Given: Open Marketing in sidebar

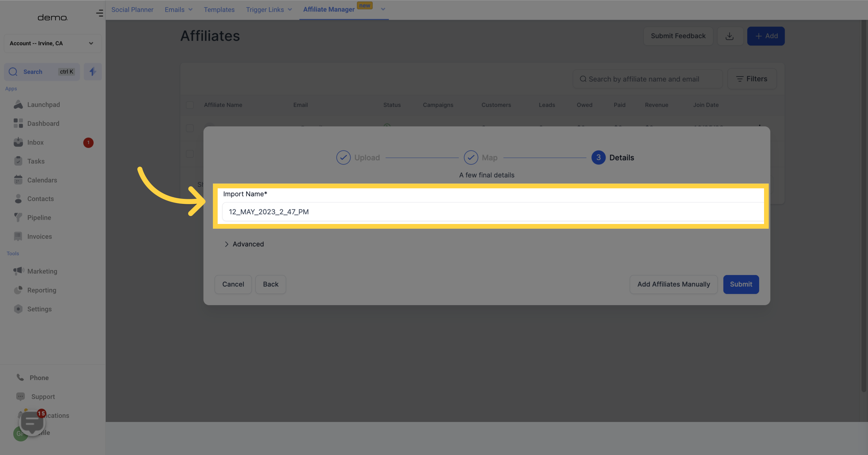Looking at the screenshot, I should pyautogui.click(x=42, y=271).
